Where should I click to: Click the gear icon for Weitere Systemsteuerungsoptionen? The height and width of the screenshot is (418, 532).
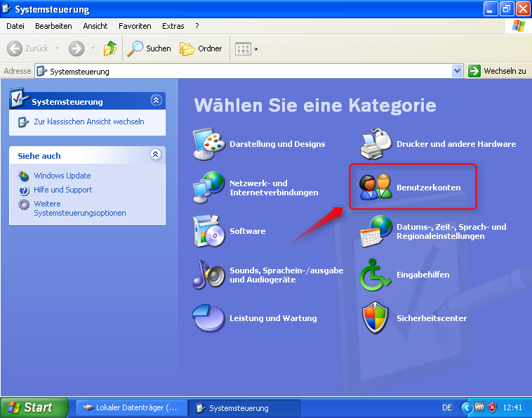tap(24, 204)
